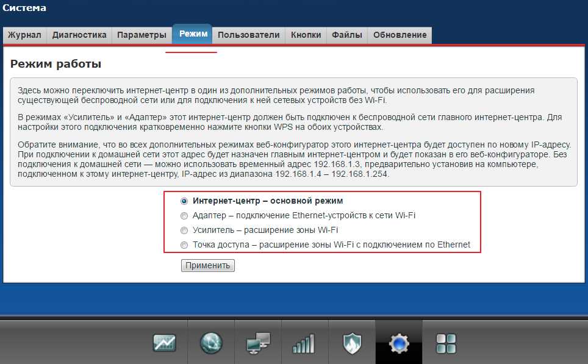This screenshot has width=588, height=364.
Task: Switch to the Файлы tab
Action: pyautogui.click(x=347, y=35)
